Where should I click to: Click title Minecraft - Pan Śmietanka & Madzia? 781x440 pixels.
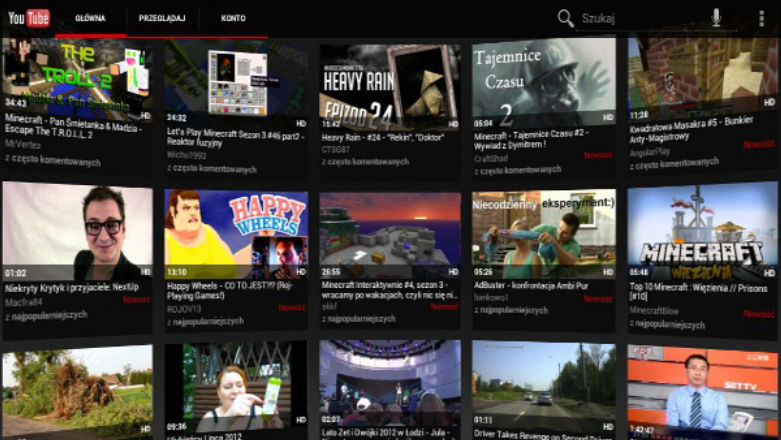(74, 126)
